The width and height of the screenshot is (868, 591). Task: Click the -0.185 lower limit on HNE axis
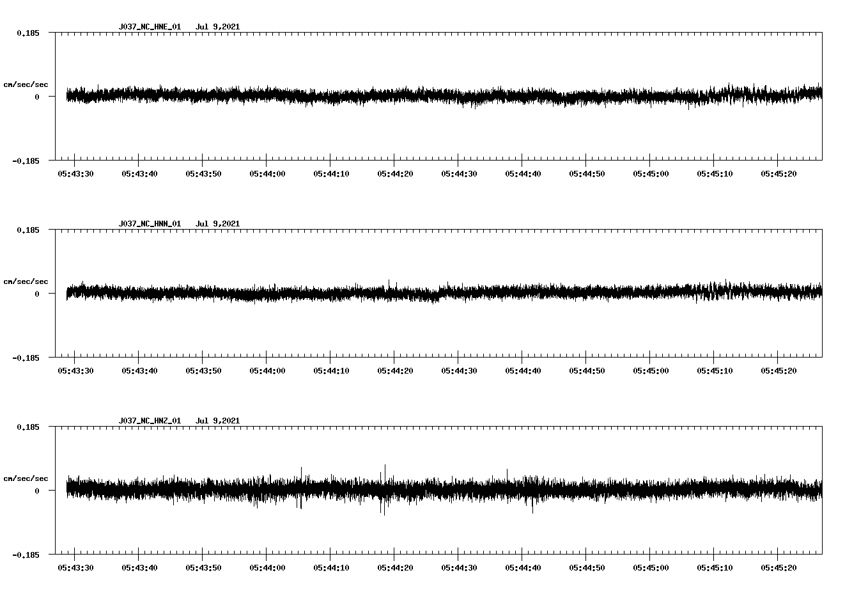tap(26, 161)
